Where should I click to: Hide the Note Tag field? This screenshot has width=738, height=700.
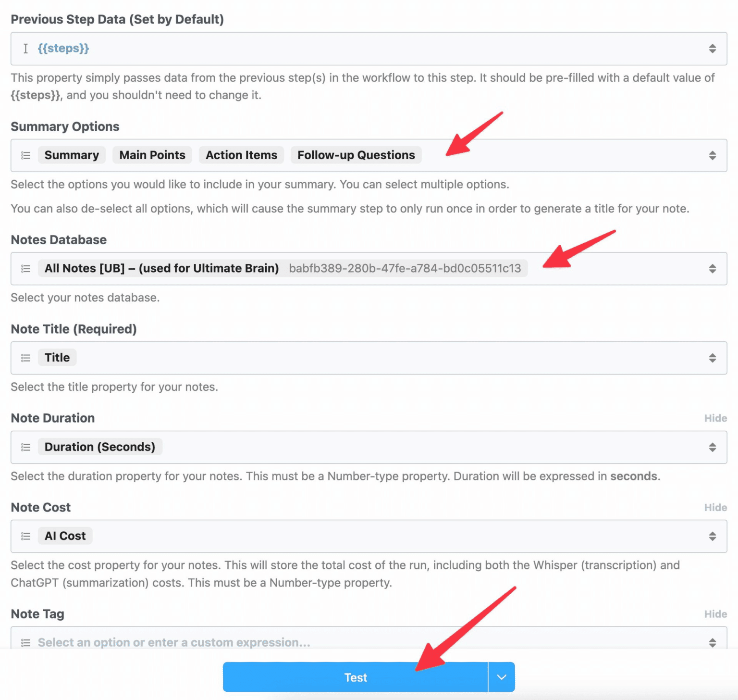pyautogui.click(x=715, y=614)
